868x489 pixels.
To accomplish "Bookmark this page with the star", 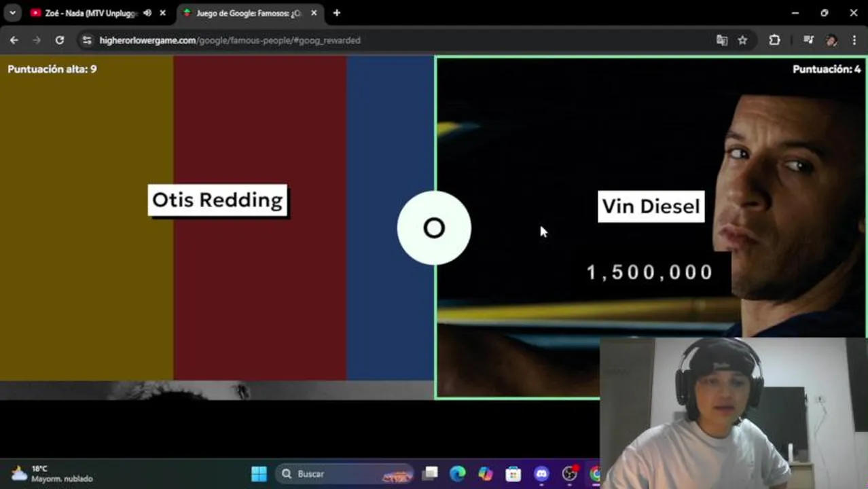I will [742, 40].
